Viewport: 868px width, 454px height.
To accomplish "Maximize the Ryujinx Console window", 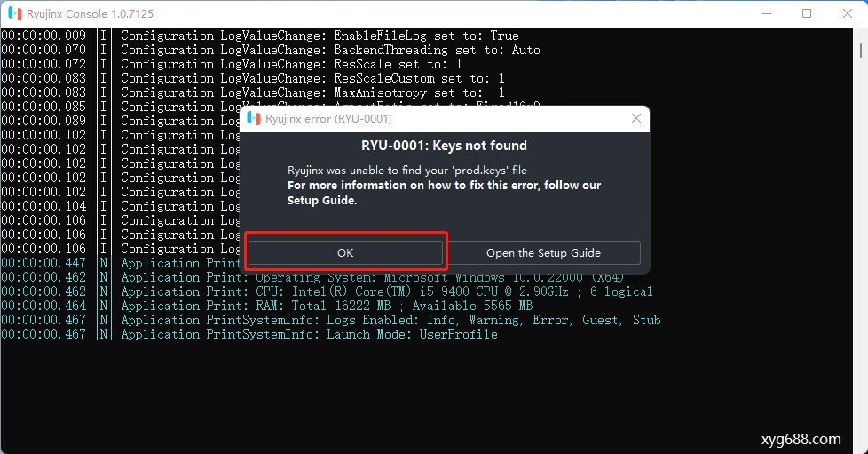I will (807, 13).
